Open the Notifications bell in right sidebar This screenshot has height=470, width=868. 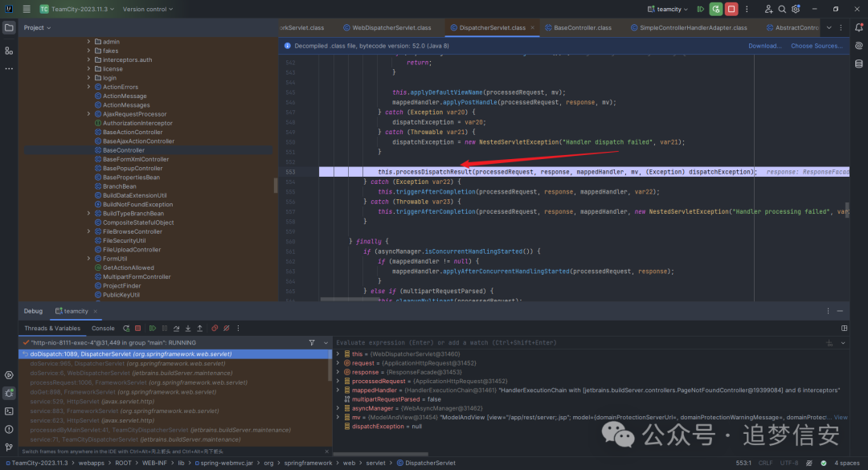point(858,27)
